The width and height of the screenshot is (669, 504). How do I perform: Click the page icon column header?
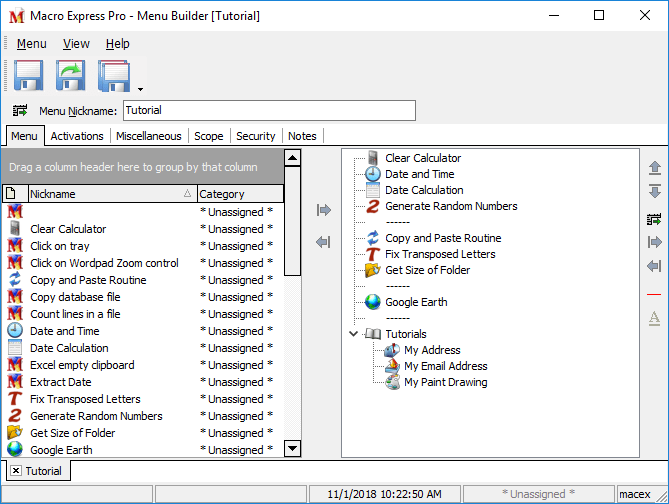tap(15, 194)
